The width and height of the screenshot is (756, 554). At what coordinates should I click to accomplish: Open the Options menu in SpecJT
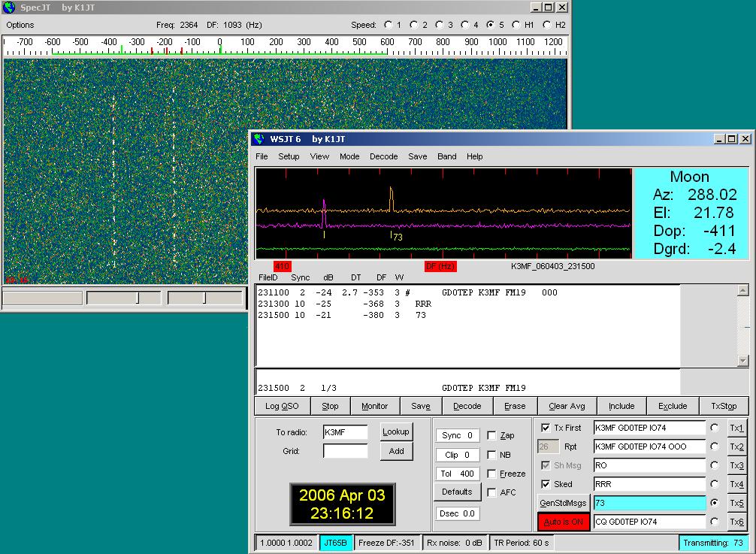20,25
